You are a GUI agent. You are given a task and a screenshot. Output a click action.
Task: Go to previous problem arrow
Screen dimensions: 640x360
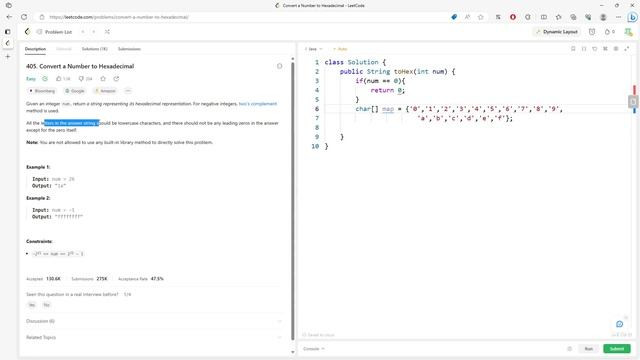click(83, 32)
